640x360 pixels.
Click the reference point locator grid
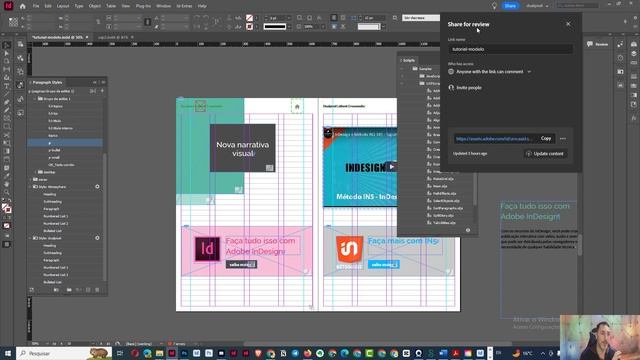pyautogui.click(x=13, y=22)
